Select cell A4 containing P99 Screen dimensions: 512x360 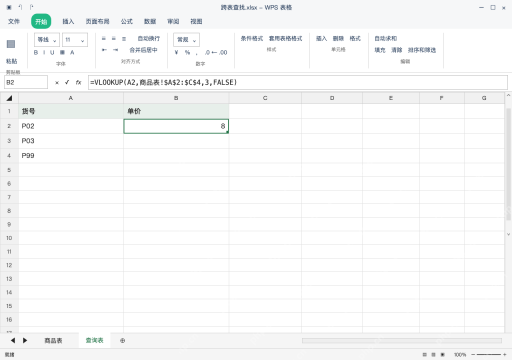pos(71,155)
